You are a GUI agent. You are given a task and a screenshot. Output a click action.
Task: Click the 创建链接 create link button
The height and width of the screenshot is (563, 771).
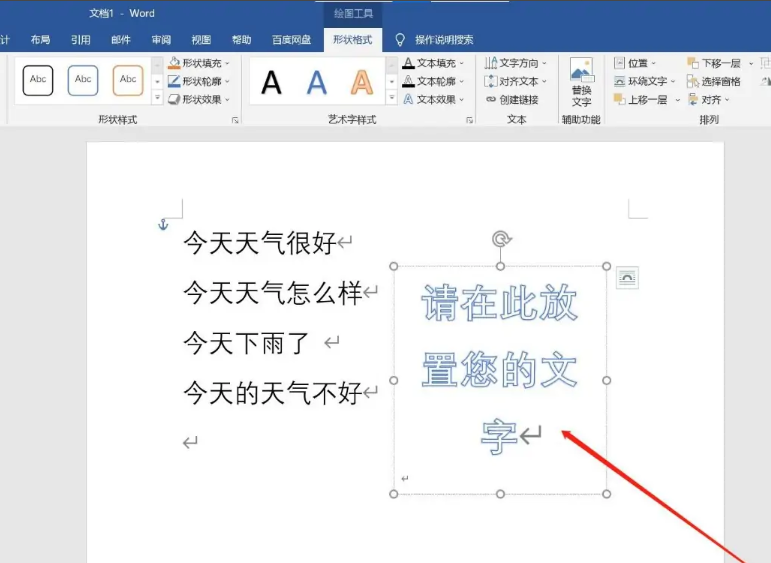coord(512,100)
